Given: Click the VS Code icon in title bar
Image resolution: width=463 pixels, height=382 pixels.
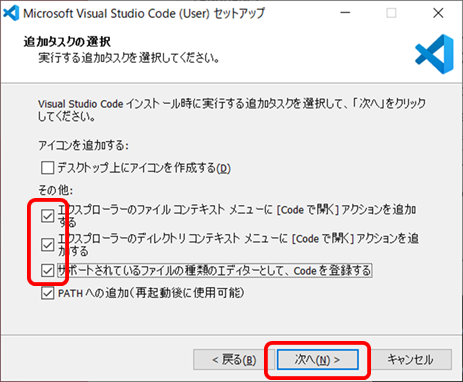Looking at the screenshot, I should point(11,13).
